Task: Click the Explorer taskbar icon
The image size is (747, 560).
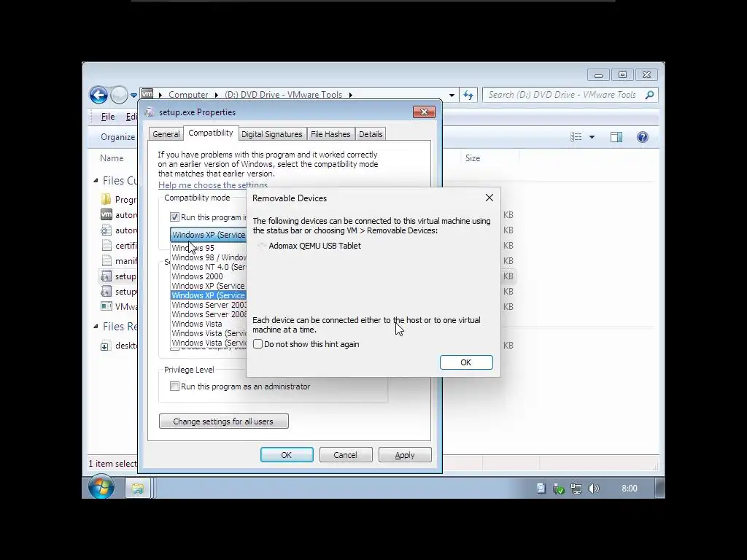Action: [138, 488]
